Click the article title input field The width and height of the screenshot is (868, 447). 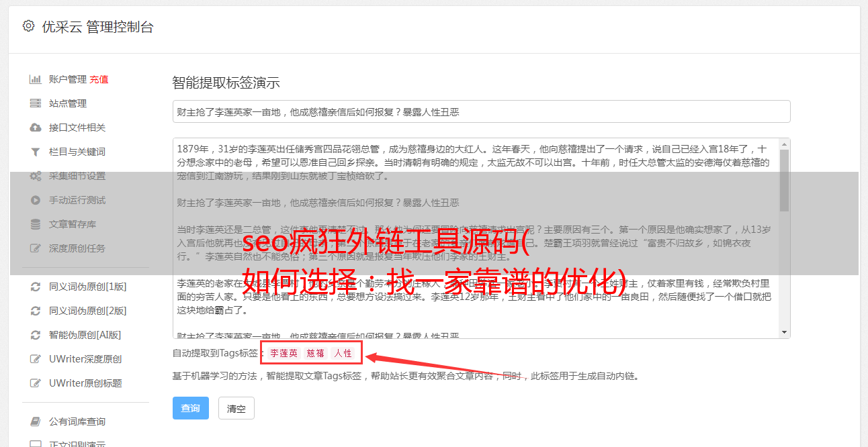[481, 111]
